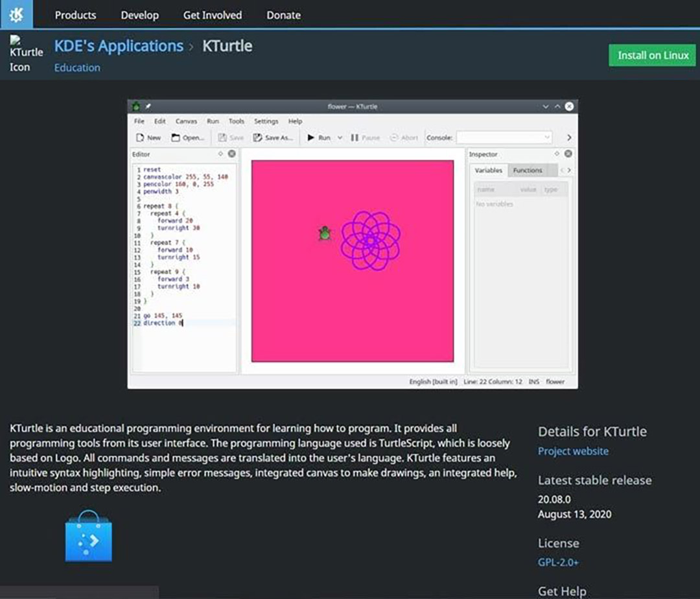Open the Console combo box

(x=504, y=137)
